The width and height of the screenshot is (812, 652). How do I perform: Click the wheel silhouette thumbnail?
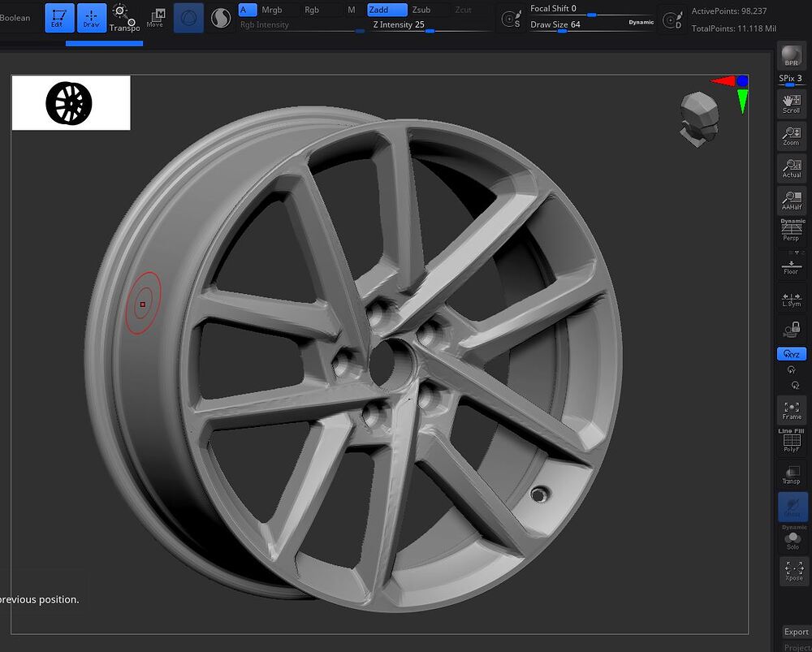click(x=71, y=102)
